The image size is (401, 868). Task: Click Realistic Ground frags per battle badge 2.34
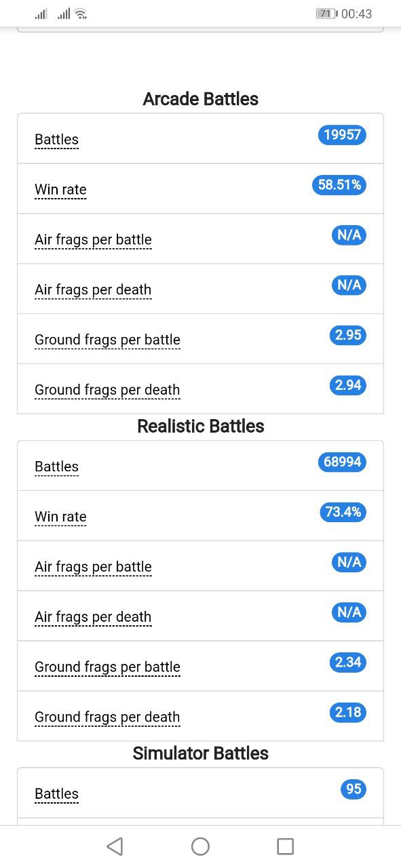tap(348, 663)
